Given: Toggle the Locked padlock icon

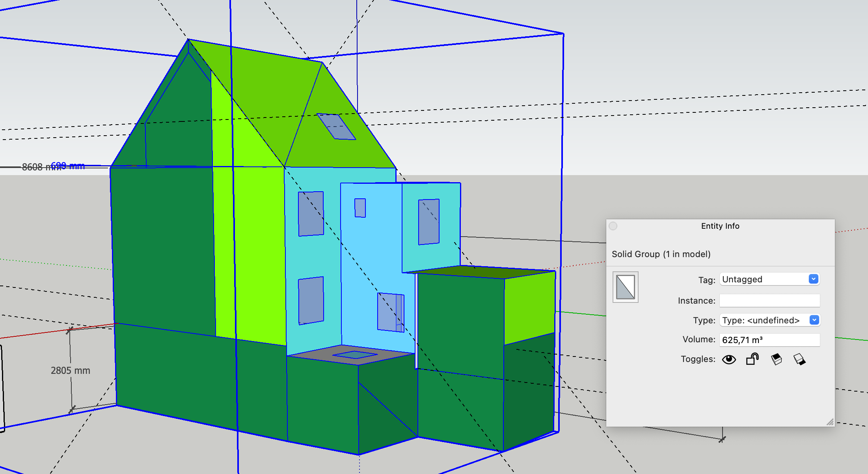Looking at the screenshot, I should 753,359.
